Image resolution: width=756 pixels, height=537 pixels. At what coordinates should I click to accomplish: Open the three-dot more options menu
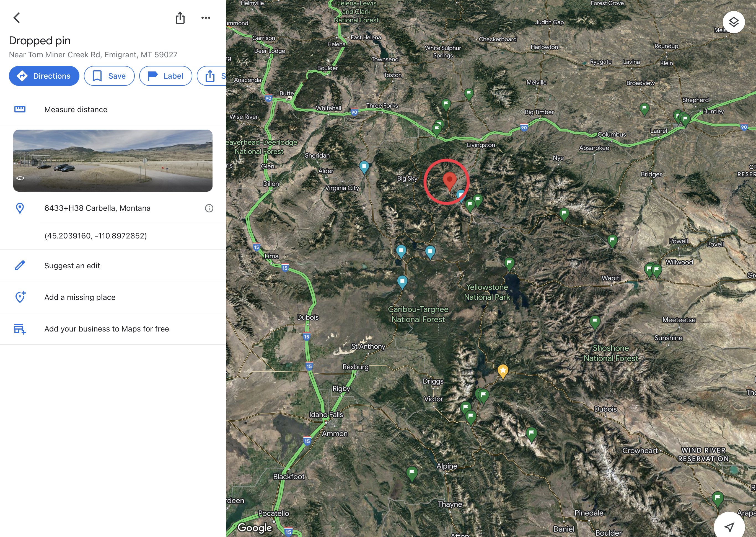[x=206, y=18]
